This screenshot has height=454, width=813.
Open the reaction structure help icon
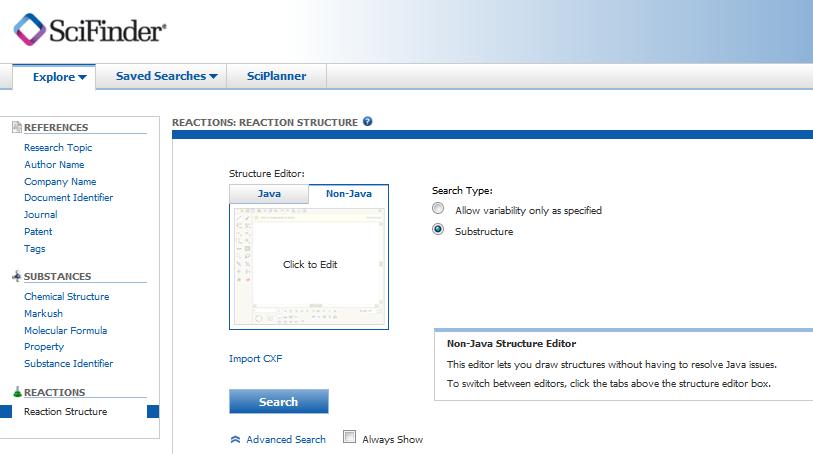point(368,121)
